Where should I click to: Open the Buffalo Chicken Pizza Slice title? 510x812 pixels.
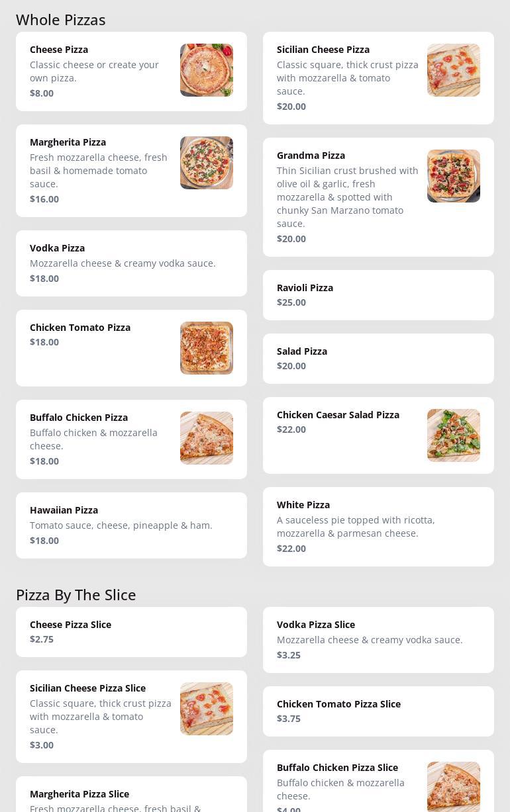(x=337, y=768)
